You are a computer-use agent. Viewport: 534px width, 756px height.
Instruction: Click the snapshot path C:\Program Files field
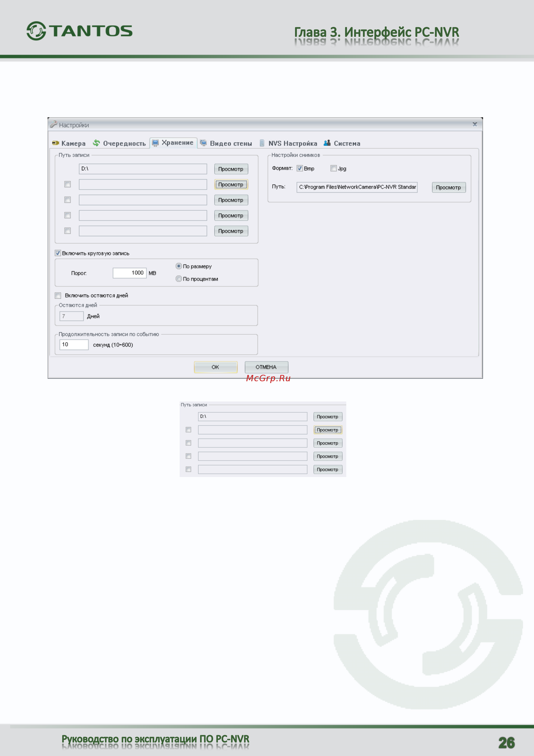pyautogui.click(x=357, y=187)
